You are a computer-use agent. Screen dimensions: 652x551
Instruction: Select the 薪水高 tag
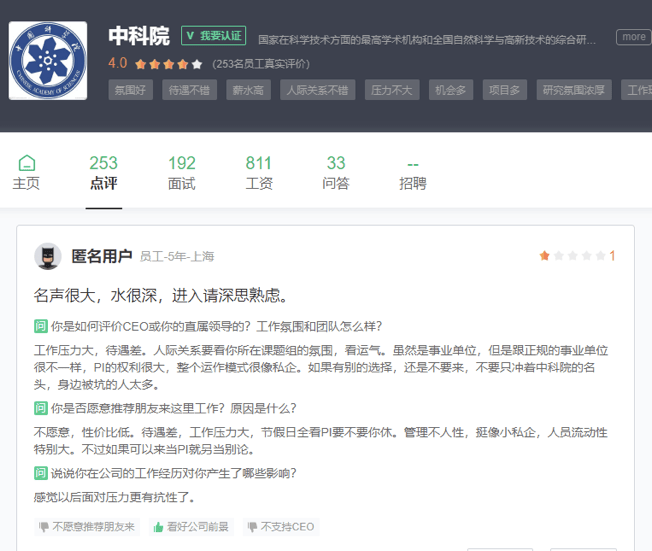[247, 89]
